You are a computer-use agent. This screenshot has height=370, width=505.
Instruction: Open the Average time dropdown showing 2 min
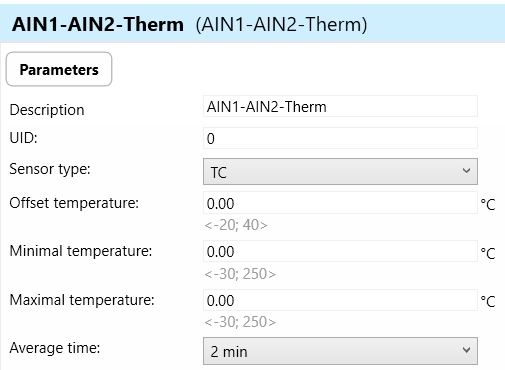(340, 351)
